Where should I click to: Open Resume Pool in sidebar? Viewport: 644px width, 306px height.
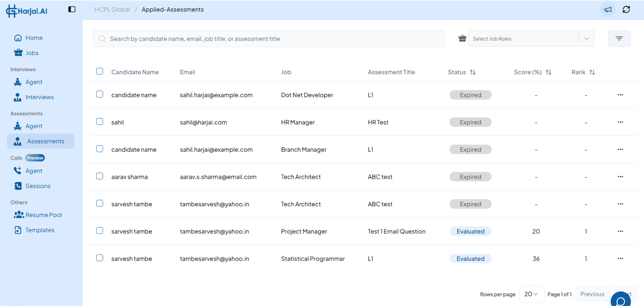(38, 215)
